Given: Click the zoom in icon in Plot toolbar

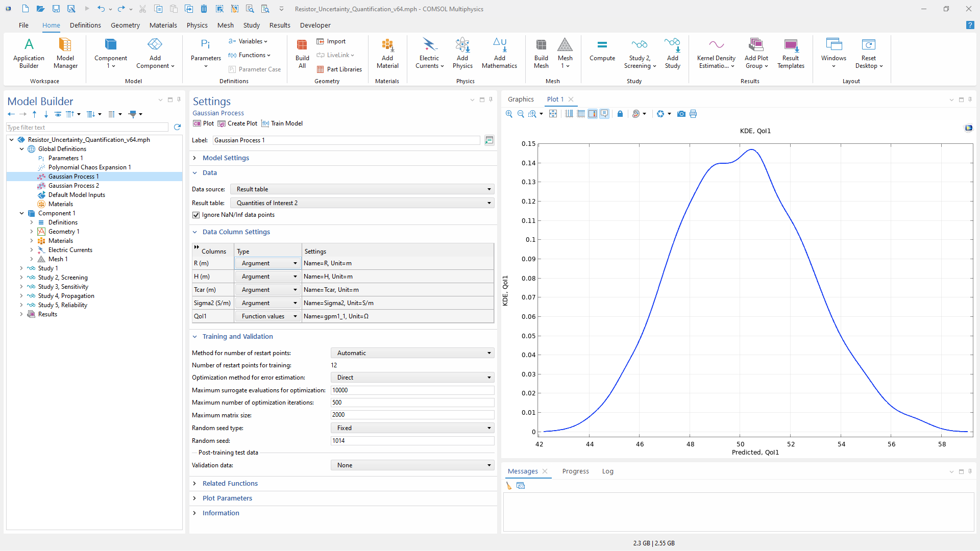Looking at the screenshot, I should [509, 114].
